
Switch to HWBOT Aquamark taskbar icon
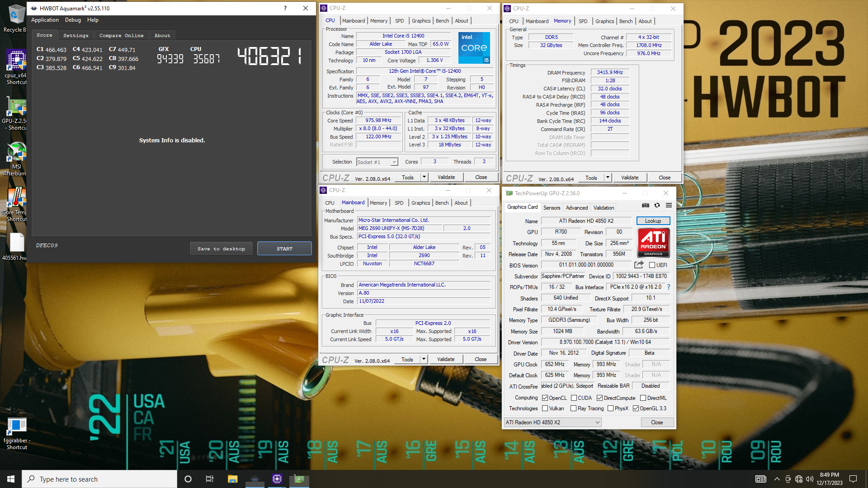[255, 479]
